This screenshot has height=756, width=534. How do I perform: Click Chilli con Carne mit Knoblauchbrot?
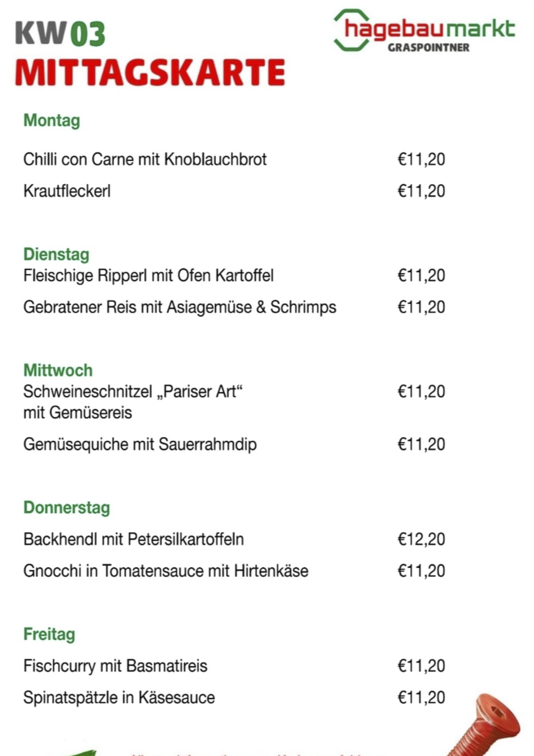pyautogui.click(x=145, y=159)
